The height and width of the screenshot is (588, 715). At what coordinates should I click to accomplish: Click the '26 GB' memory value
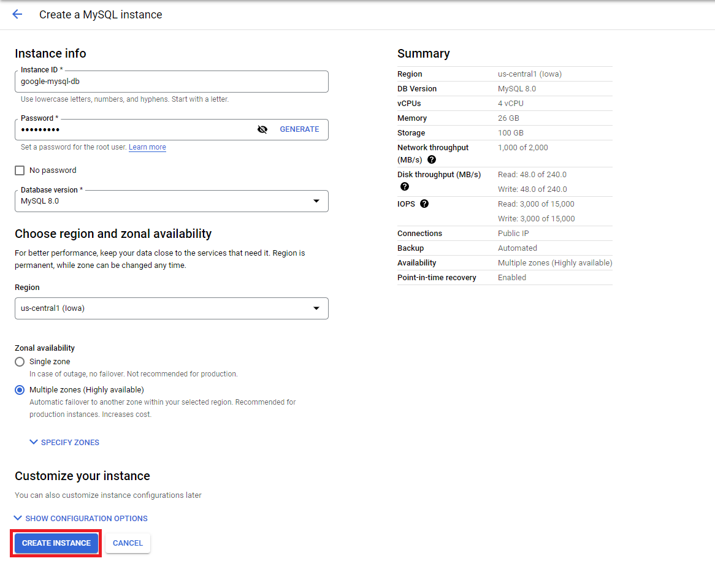[x=508, y=118]
